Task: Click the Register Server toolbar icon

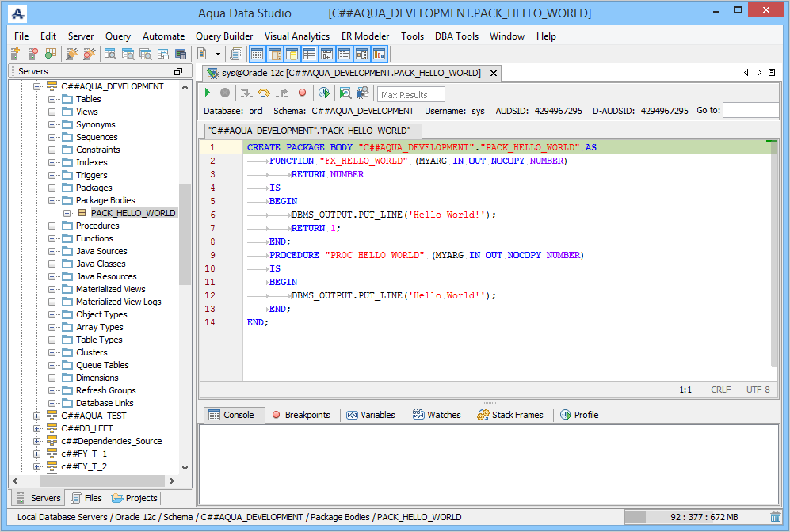Action: click(x=15, y=54)
